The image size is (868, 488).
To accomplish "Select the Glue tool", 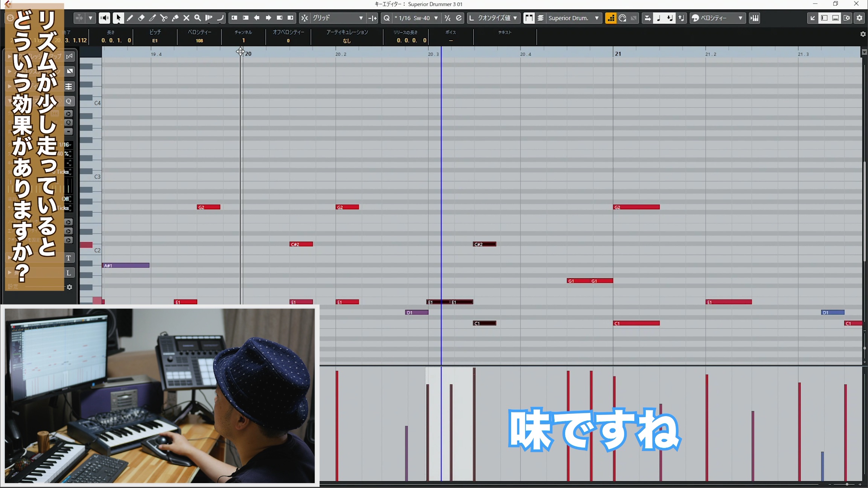I will 175,18.
